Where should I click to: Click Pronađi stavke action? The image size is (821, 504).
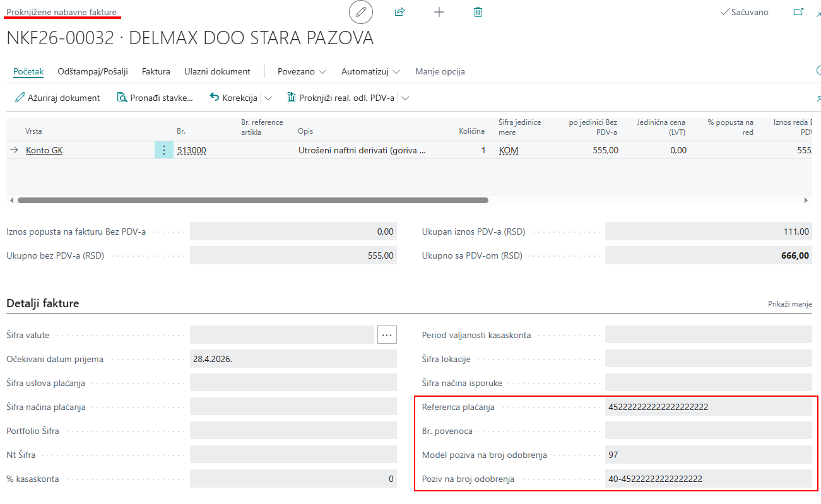click(155, 98)
